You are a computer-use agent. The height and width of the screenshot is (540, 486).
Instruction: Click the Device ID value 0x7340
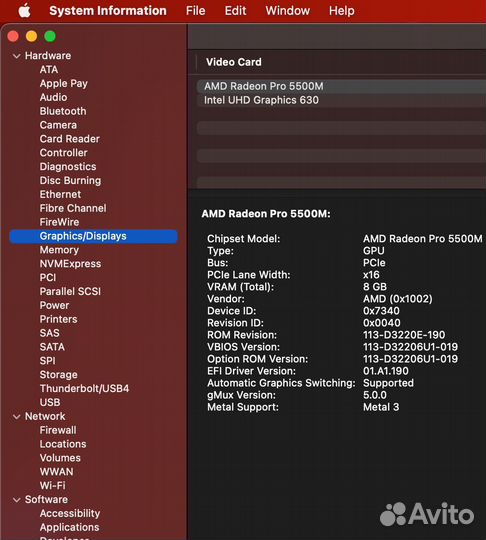tap(381, 311)
